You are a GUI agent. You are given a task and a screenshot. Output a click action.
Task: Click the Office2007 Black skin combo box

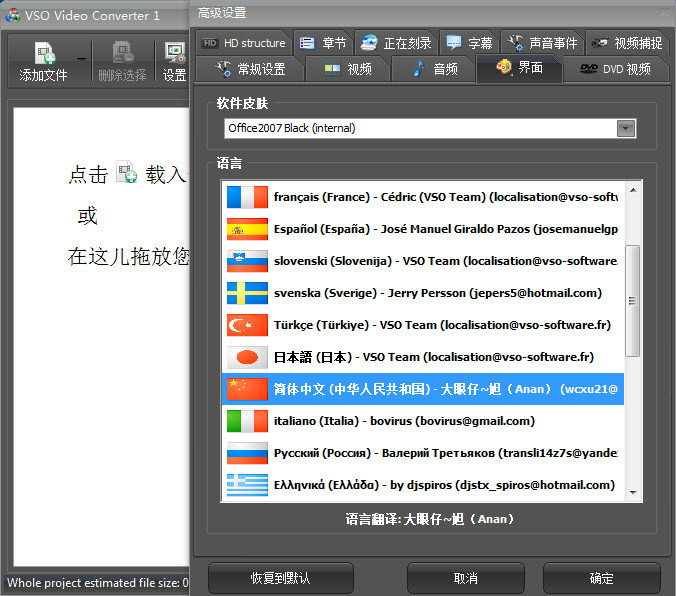(x=430, y=129)
